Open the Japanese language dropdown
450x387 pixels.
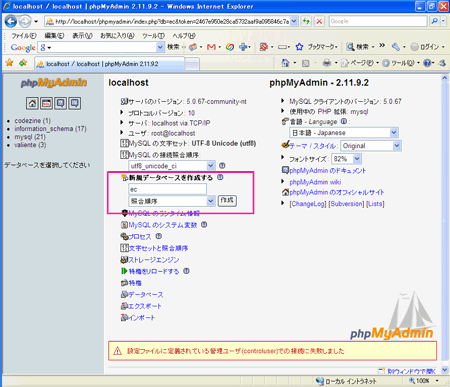(x=344, y=133)
